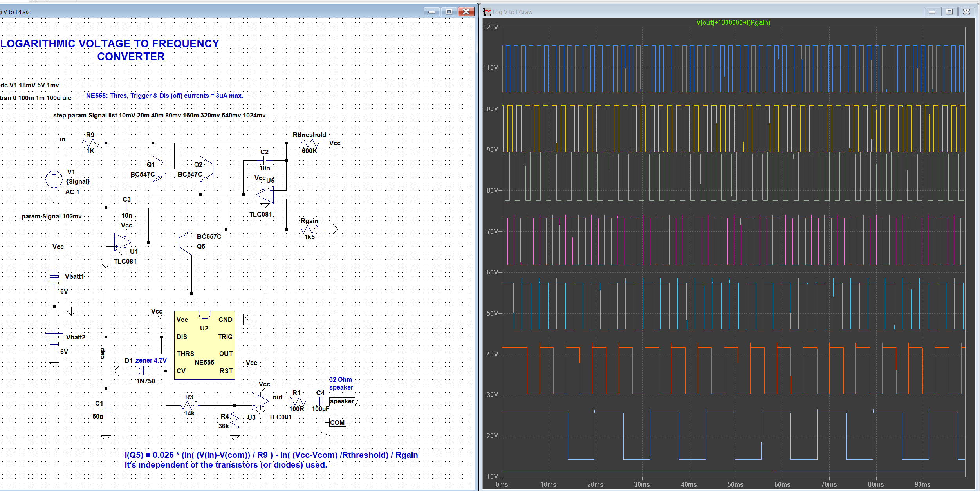Image resolution: width=980 pixels, height=491 pixels.
Task: Click the .step param Signal list directive
Action: click(159, 115)
